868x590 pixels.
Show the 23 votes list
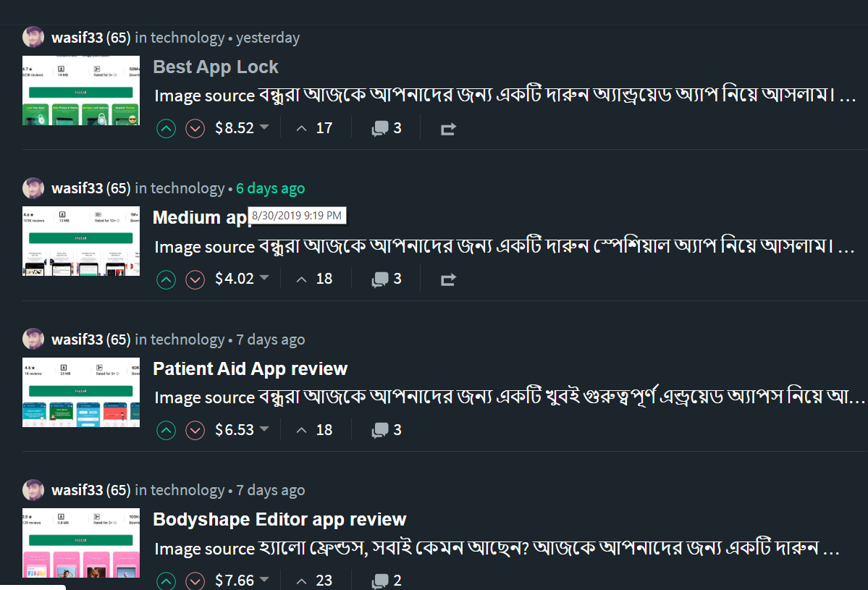click(x=315, y=581)
